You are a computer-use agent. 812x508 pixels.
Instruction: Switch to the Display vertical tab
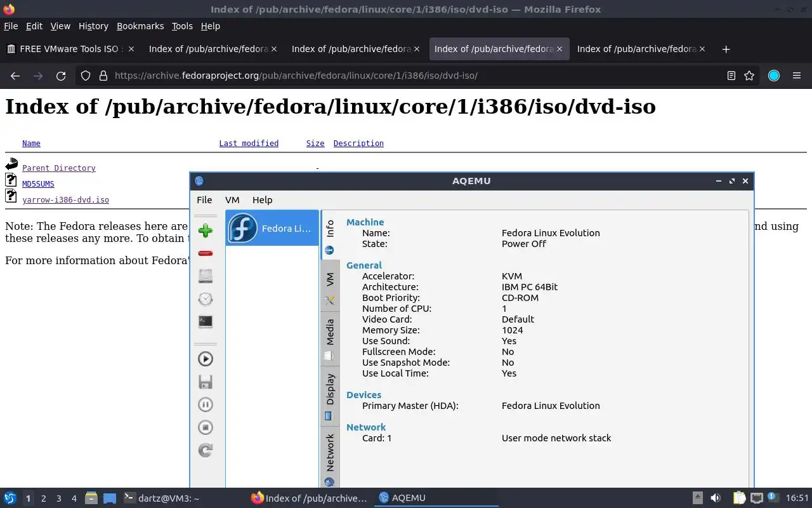[x=330, y=396]
